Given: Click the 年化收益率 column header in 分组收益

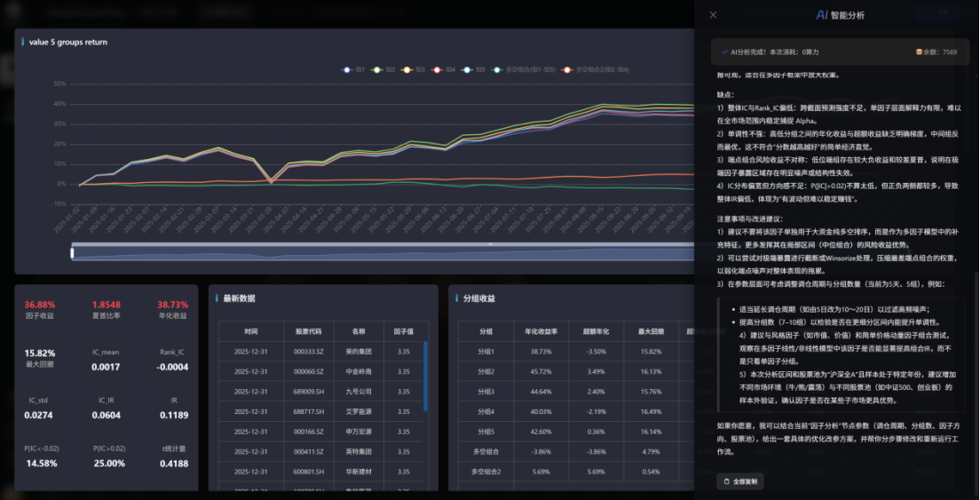Looking at the screenshot, I should pyautogui.click(x=541, y=331).
